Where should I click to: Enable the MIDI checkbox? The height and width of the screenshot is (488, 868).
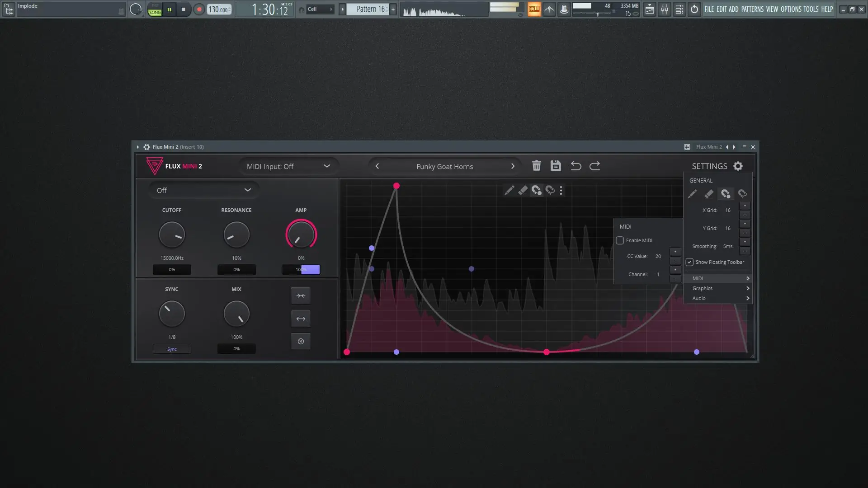620,240
